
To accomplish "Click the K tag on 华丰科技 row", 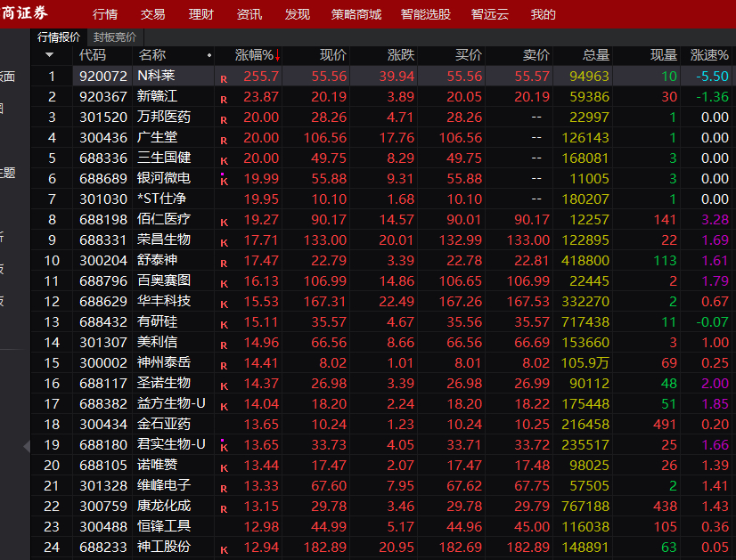I will point(224,304).
